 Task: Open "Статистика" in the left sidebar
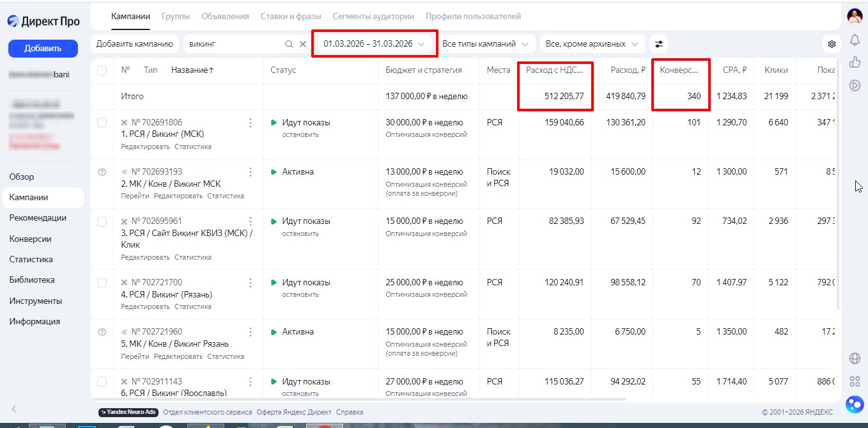[x=31, y=260]
